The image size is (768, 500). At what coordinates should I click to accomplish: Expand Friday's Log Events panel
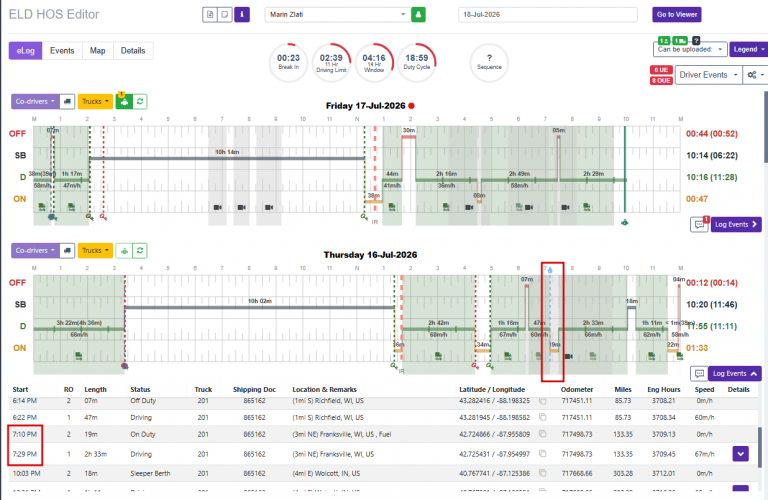[x=736, y=224]
